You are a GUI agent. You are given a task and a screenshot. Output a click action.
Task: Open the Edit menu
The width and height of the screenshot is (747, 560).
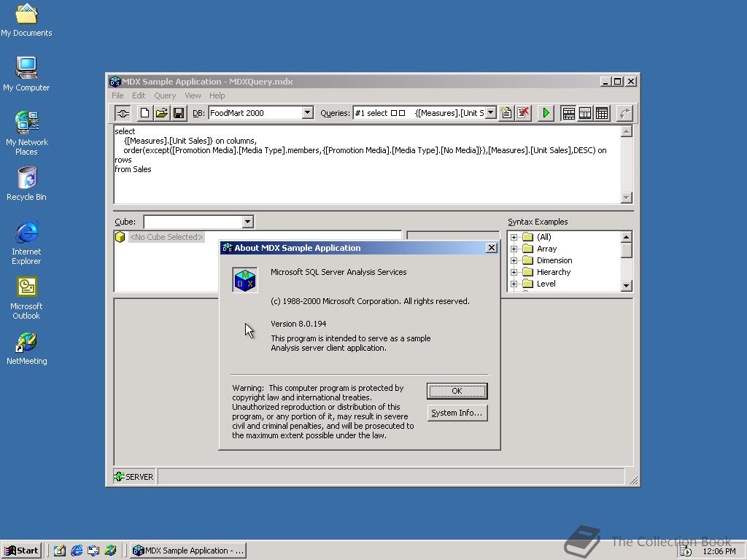pos(139,96)
